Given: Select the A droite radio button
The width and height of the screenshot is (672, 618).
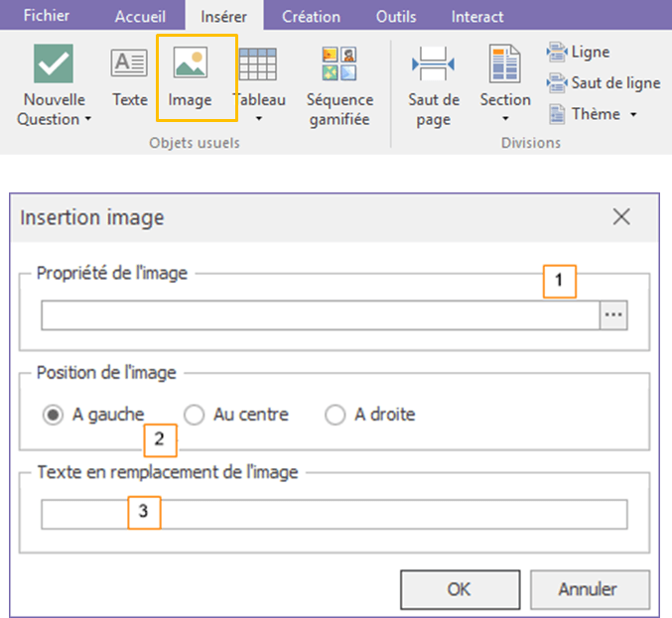Looking at the screenshot, I should coord(336,415).
